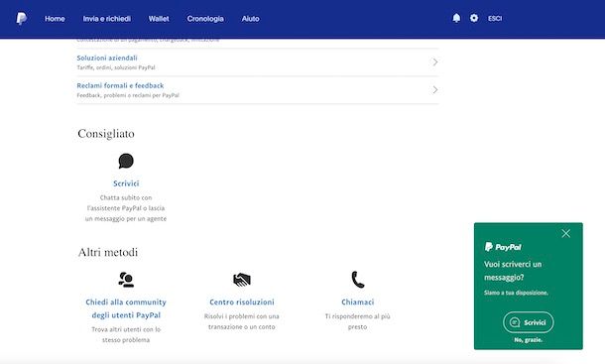Open Chiedi alla community degli utenti PayPal
This screenshot has height=364, width=605.
coord(126,308)
